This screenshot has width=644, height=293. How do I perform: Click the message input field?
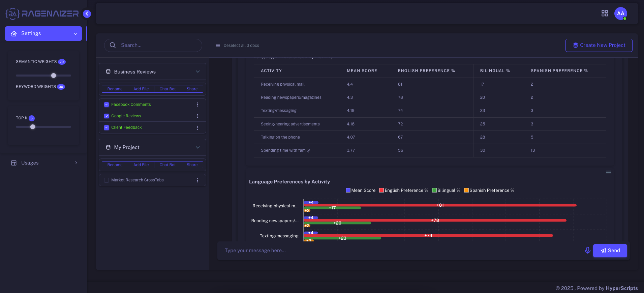click(401, 251)
